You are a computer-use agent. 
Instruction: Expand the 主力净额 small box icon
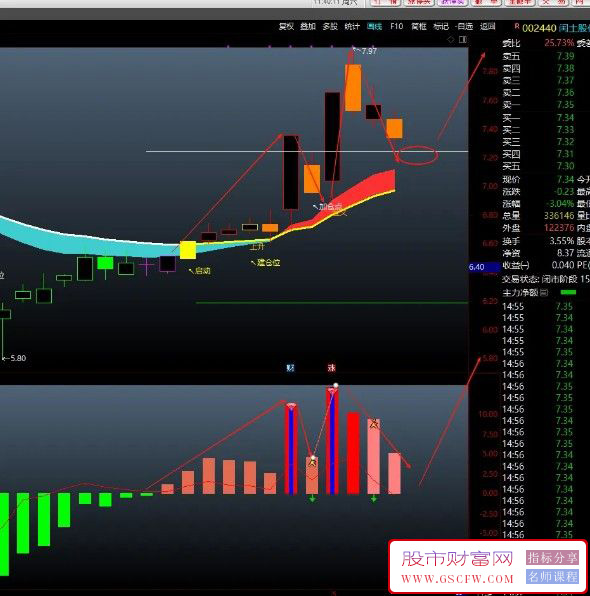(544, 292)
